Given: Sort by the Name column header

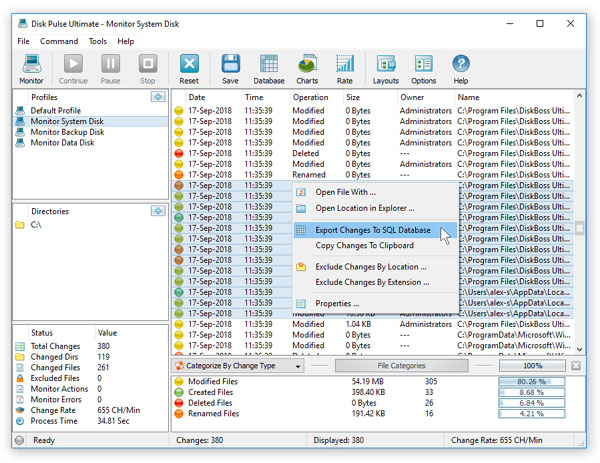Looking at the screenshot, I should click(x=514, y=97).
